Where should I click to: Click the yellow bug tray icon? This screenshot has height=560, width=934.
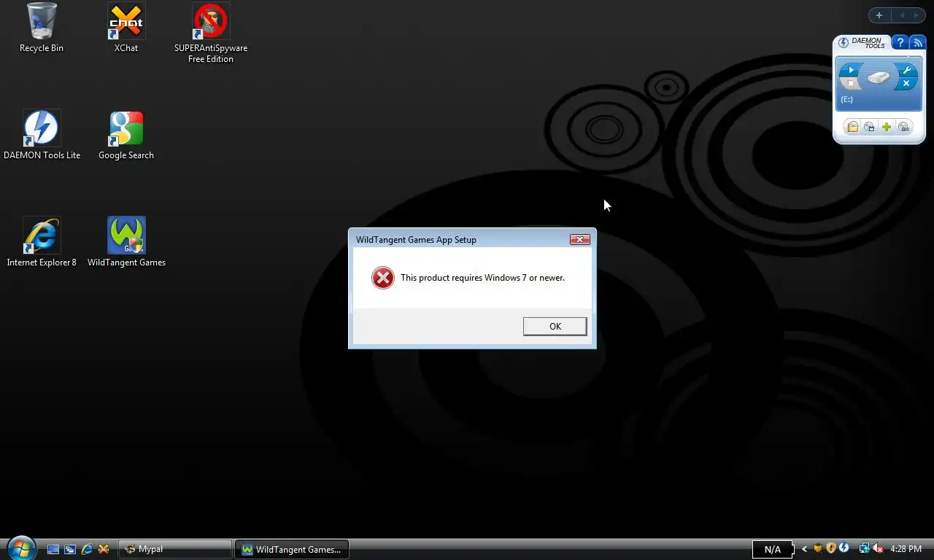[818, 548]
